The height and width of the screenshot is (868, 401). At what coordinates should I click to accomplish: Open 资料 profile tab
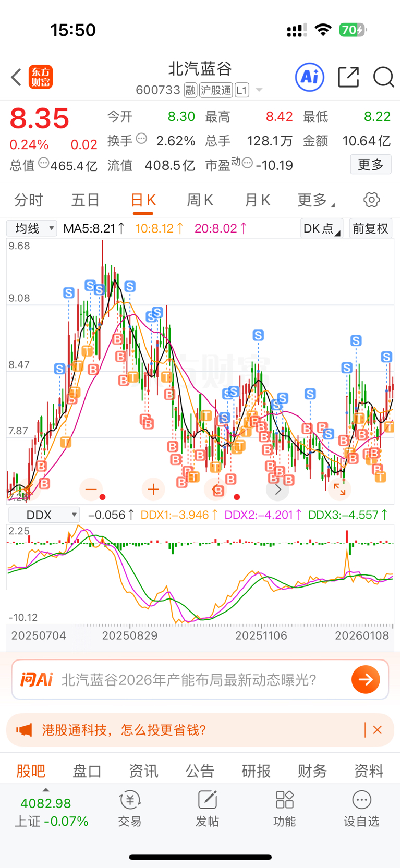click(369, 771)
